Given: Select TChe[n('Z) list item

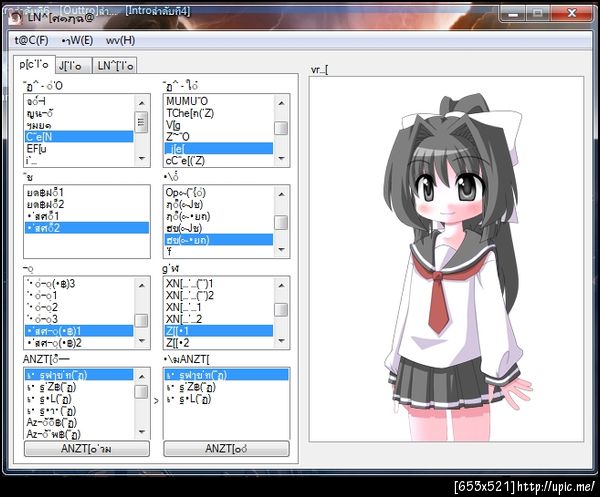Looking at the screenshot, I should (219, 113).
